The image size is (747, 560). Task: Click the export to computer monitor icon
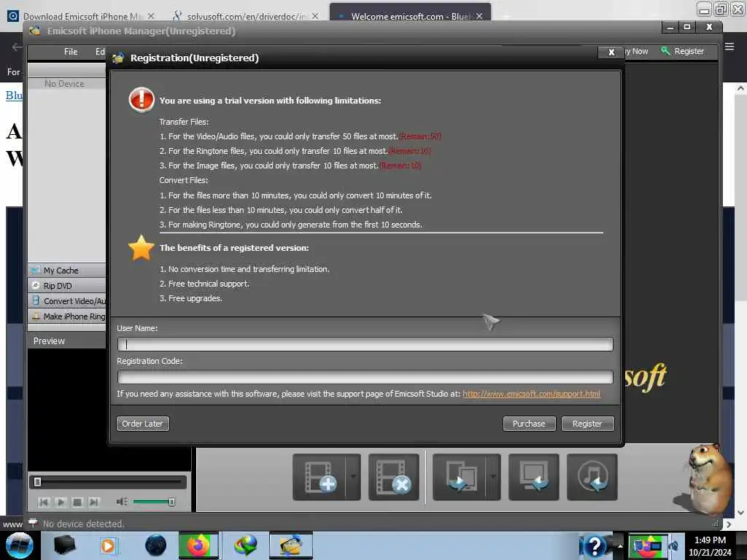point(533,477)
